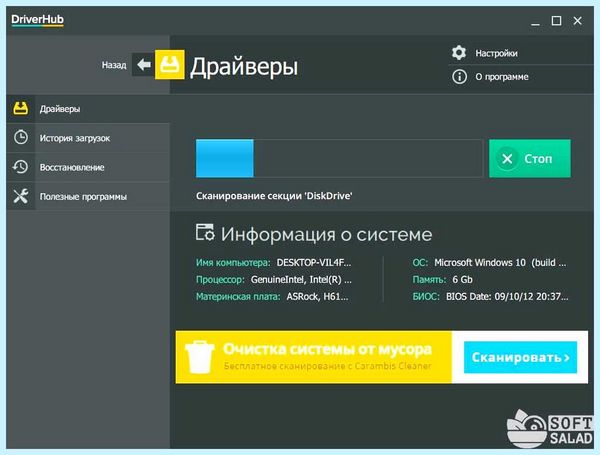Click OS value Microsoft Windows 10
This screenshot has height=455, width=600.
[x=500, y=263]
